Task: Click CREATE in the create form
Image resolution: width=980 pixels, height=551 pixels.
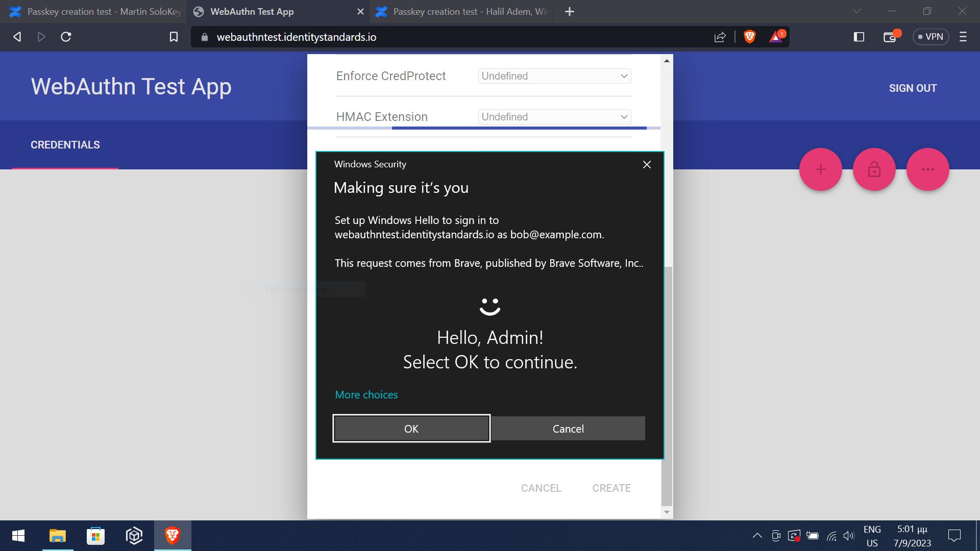Action: click(611, 488)
